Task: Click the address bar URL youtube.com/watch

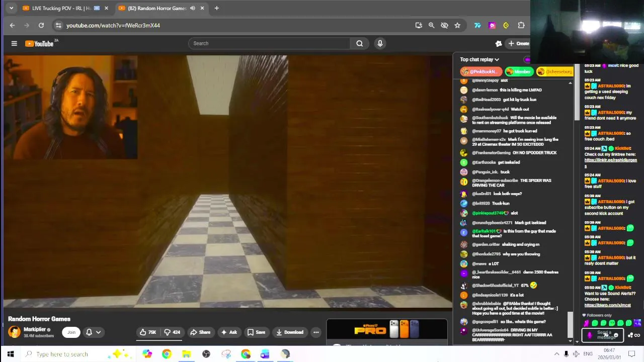Action: (x=113, y=25)
